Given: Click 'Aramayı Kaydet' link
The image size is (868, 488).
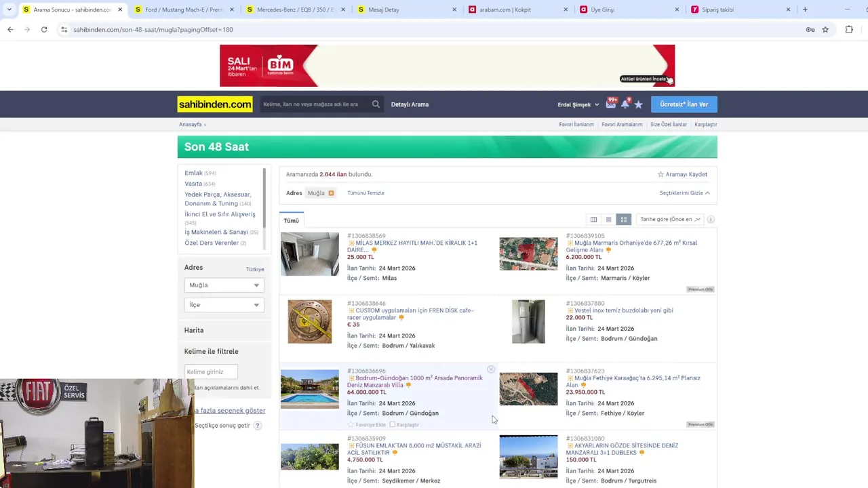Looking at the screenshot, I should click(x=682, y=174).
